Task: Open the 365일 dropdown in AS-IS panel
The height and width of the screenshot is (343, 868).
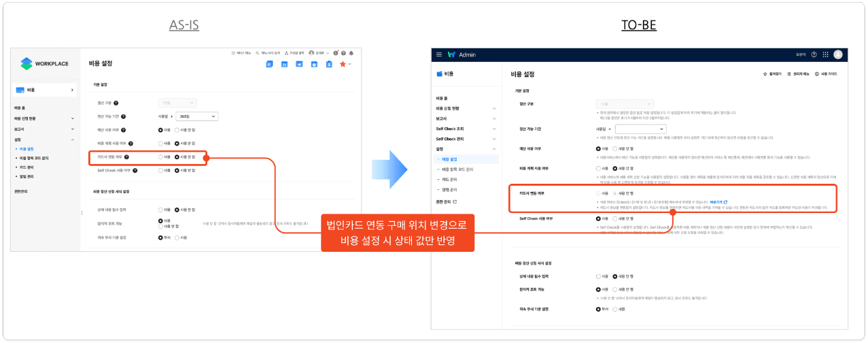Action: pyautogui.click(x=196, y=116)
